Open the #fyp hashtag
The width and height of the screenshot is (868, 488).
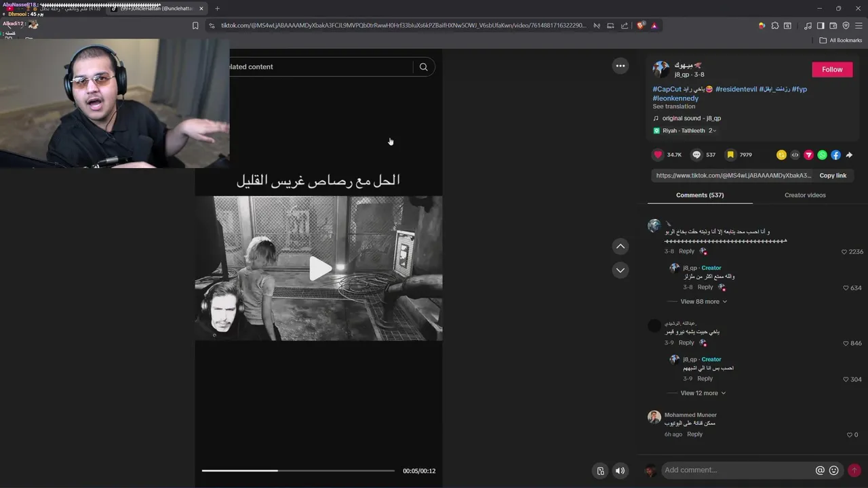[x=799, y=89]
